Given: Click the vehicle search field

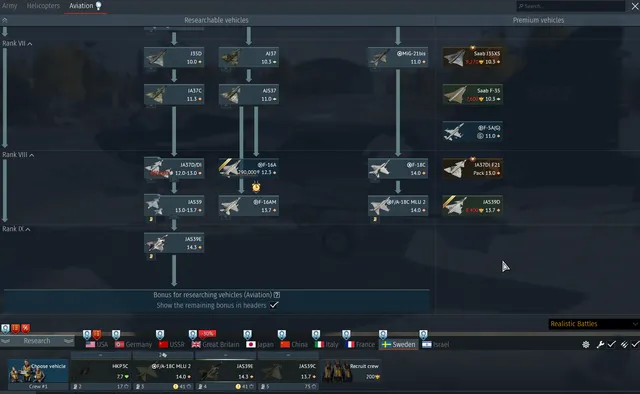Looking at the screenshot, I should pyautogui.click(x=571, y=6).
